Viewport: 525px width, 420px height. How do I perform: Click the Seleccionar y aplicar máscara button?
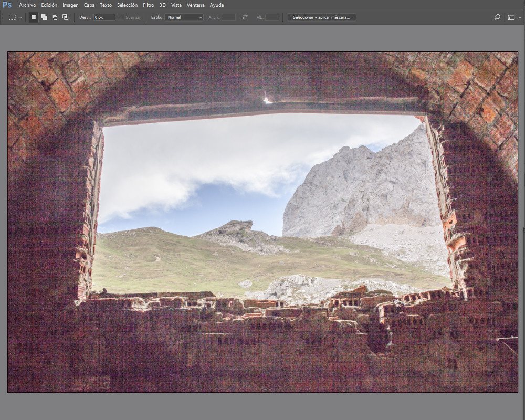click(x=321, y=17)
